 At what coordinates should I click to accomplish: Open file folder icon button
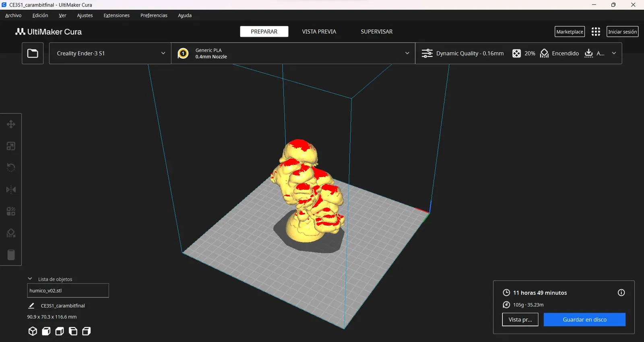pos(33,53)
